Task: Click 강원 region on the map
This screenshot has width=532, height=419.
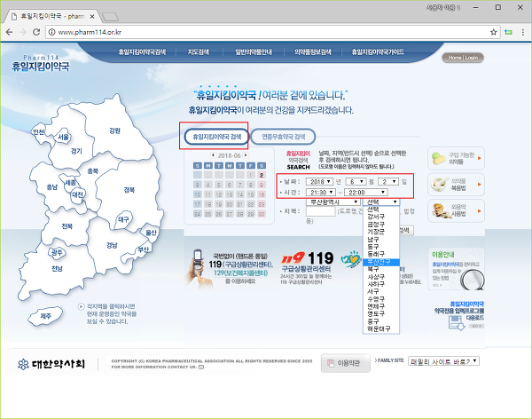Action: pos(114,130)
